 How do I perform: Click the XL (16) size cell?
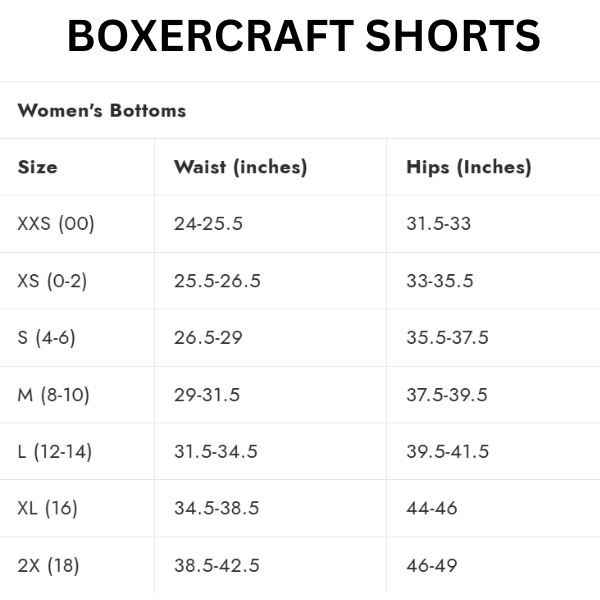47,509
